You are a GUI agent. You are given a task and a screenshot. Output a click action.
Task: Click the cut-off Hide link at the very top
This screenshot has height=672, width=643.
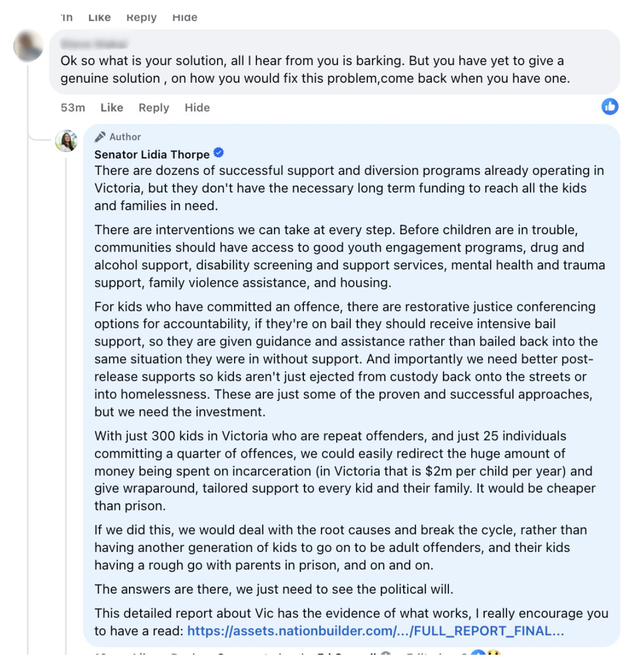click(184, 18)
